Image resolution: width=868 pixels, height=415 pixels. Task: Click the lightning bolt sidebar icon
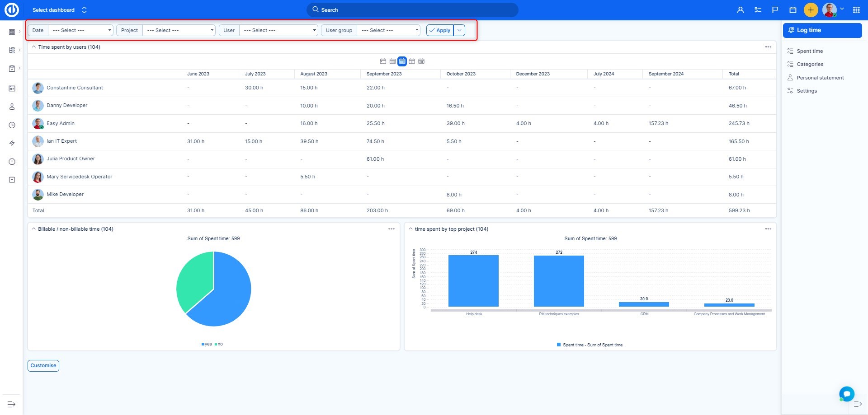(x=12, y=143)
